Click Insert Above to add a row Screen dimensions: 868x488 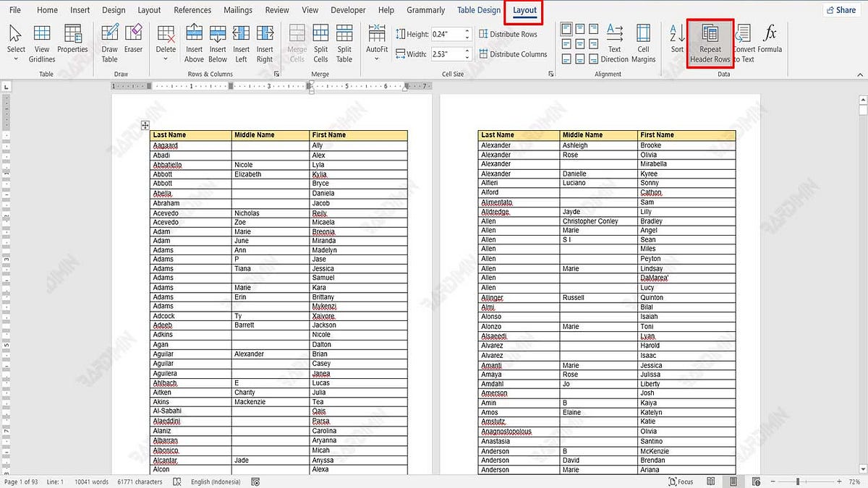[x=194, y=43]
